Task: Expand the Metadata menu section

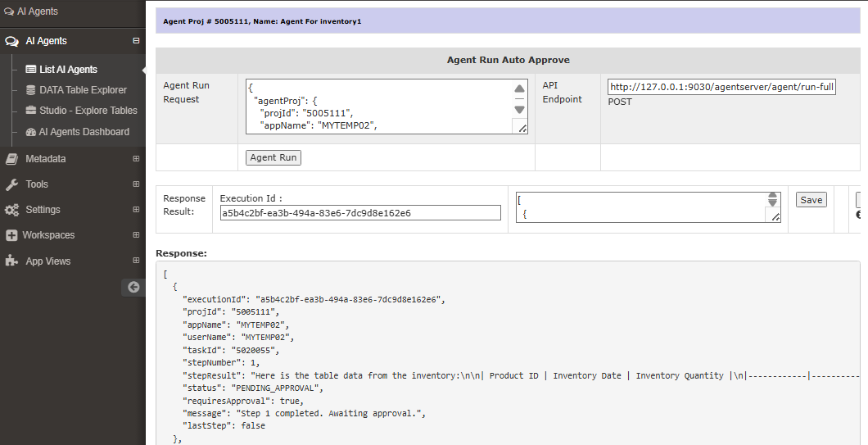Action: (x=136, y=159)
